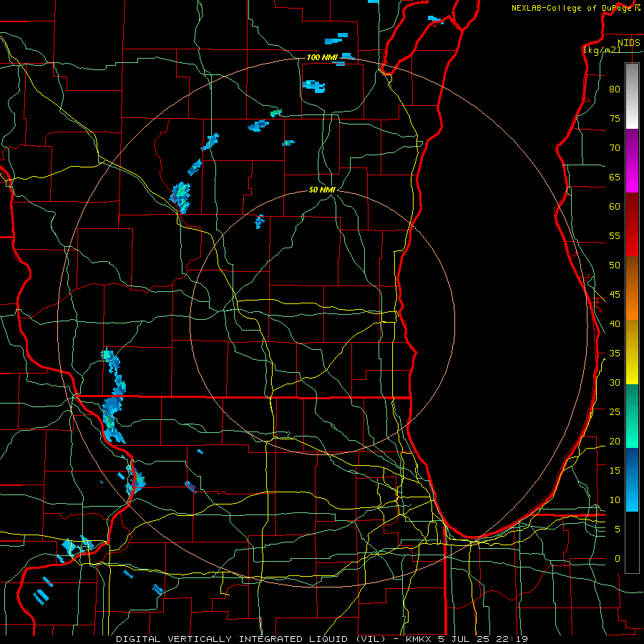Click the 45 value on color scale
This screenshot has width=644, height=644.
(x=615, y=295)
